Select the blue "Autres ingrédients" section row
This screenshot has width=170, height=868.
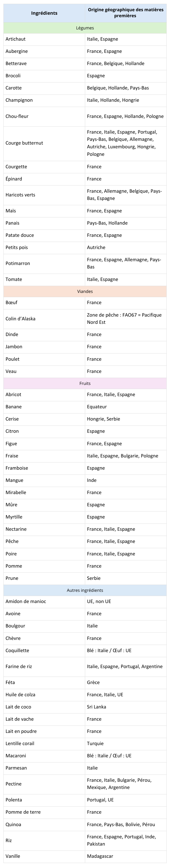point(85,590)
